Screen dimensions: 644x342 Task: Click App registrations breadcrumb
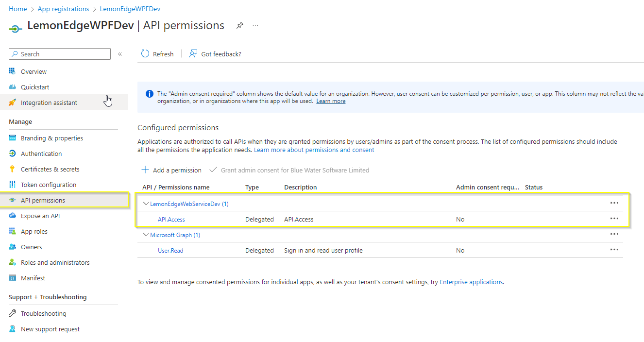pos(63,9)
